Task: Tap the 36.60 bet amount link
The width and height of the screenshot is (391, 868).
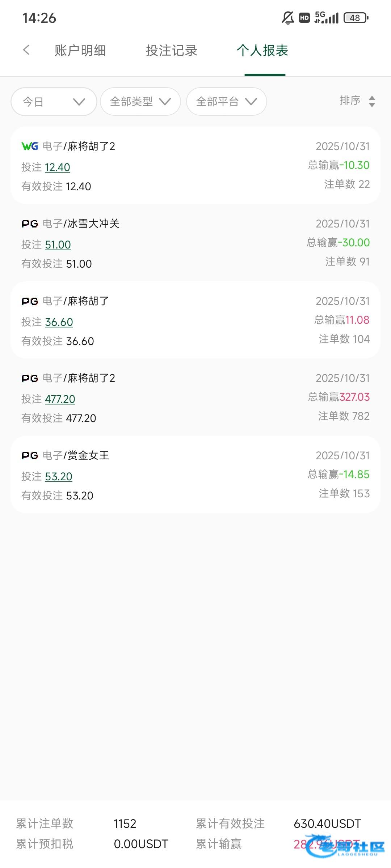Action: point(59,322)
